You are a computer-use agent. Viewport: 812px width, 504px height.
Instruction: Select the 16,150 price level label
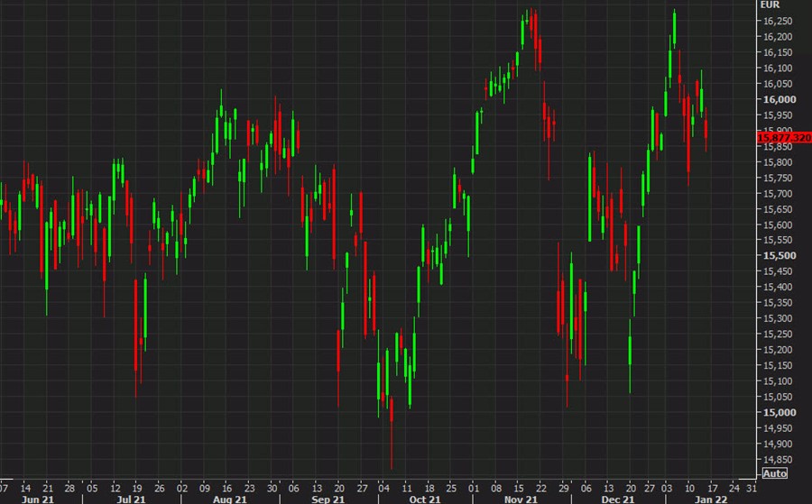coord(778,52)
